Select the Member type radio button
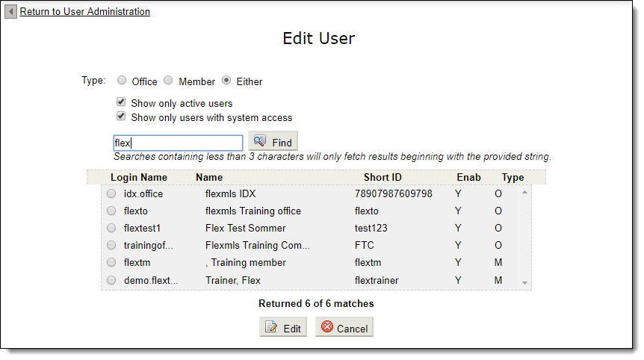 (x=168, y=80)
